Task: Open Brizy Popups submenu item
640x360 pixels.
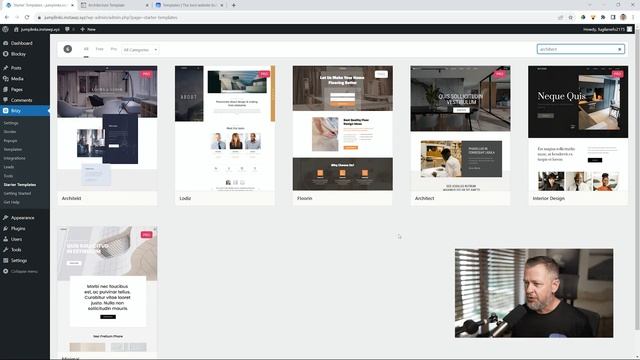Action: point(10,141)
